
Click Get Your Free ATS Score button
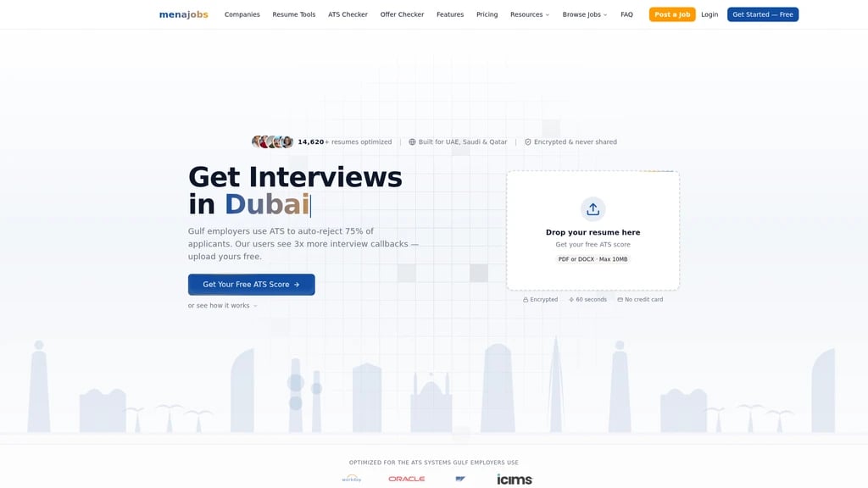coord(251,285)
